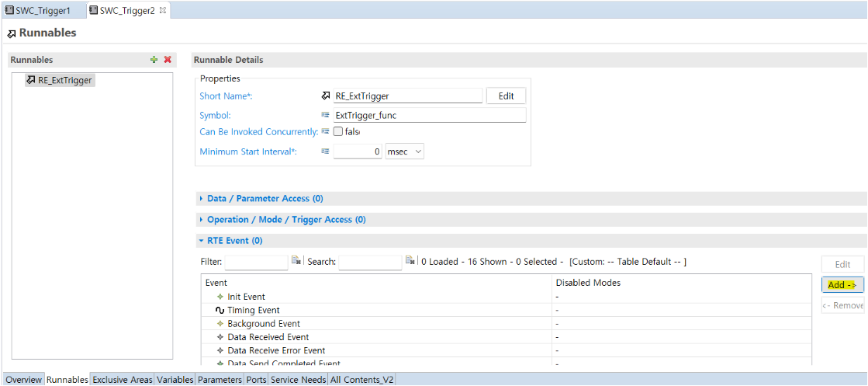Clear the Filter field using its icon
This screenshot has width=868, height=386.
[x=296, y=261]
